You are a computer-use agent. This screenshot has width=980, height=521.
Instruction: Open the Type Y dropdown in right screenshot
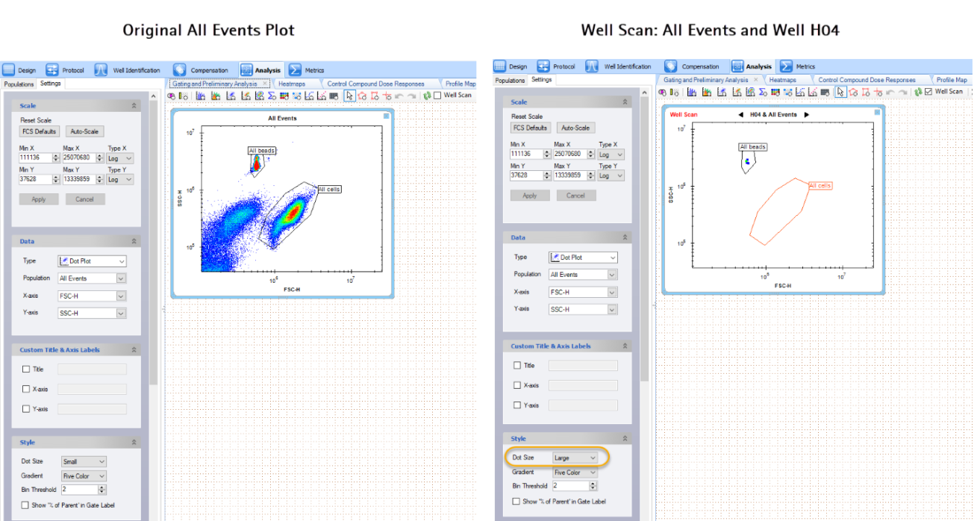611,175
